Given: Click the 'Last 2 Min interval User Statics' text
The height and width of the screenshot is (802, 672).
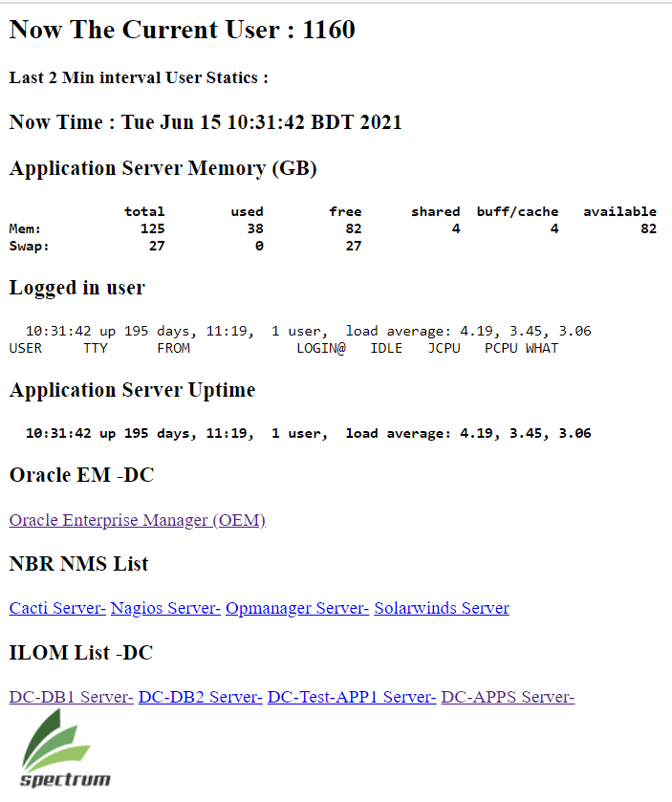Looking at the screenshot, I should [139, 77].
